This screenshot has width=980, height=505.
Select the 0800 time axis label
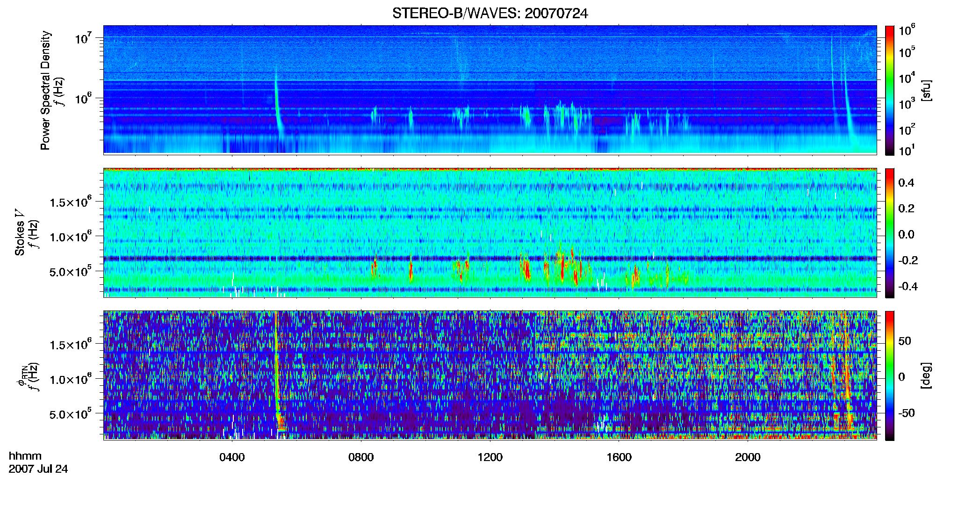click(361, 457)
